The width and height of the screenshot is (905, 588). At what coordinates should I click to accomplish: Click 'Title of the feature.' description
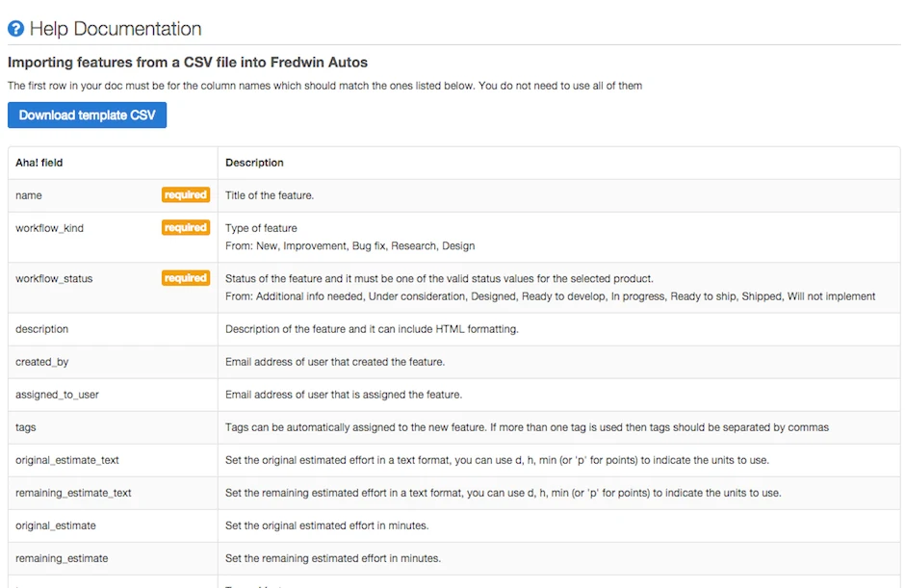tap(270, 195)
